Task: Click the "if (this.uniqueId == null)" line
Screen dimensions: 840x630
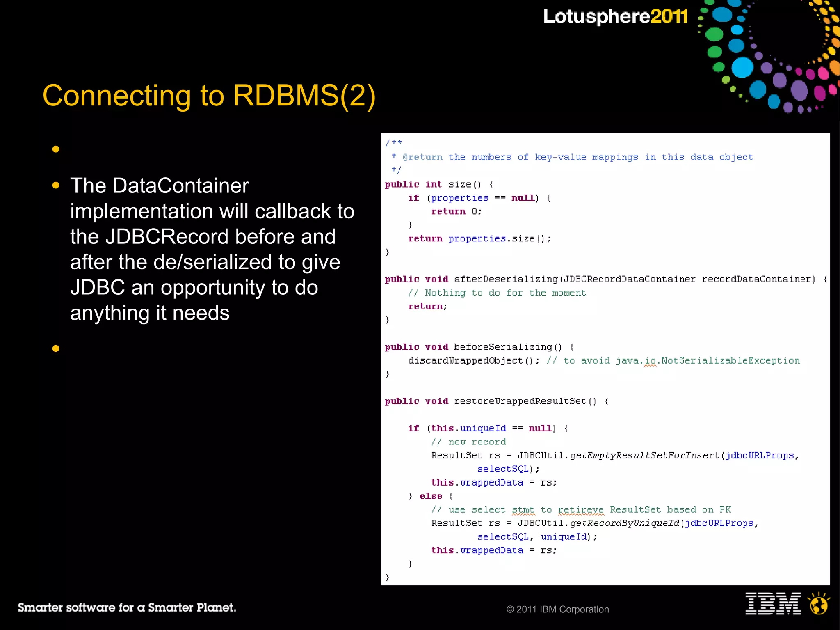Action: (488, 428)
